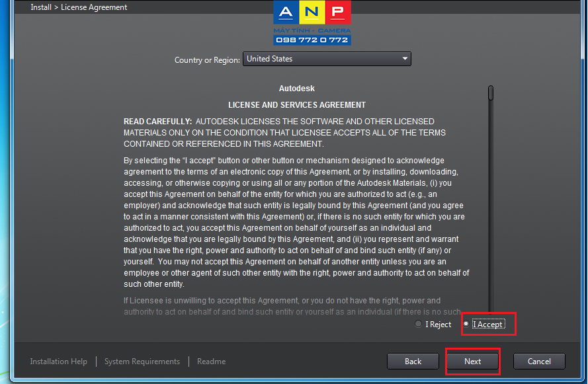
Task: View the System Requirements link
Action: 142,362
